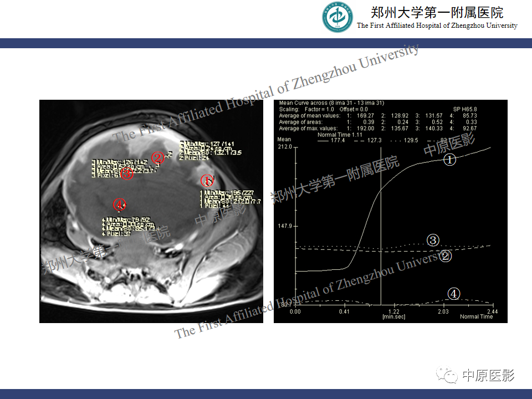Click solid-line legend value 177.4
532x399 pixels.
[338, 140]
